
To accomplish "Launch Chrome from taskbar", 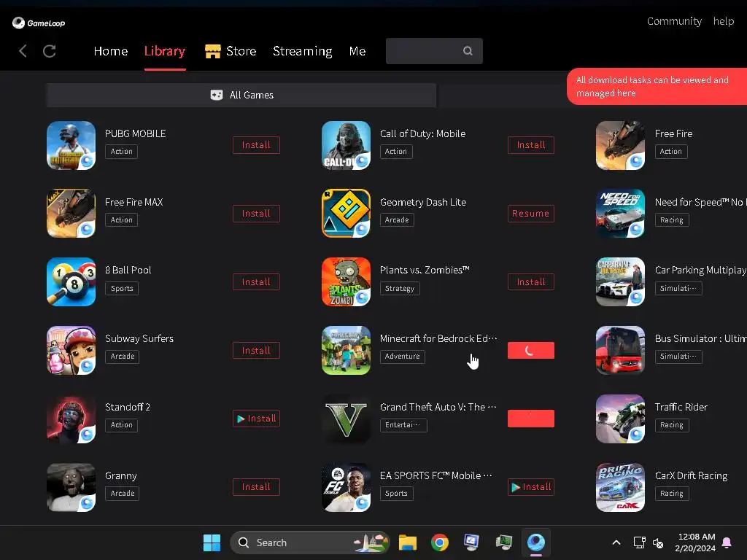I will (440, 542).
